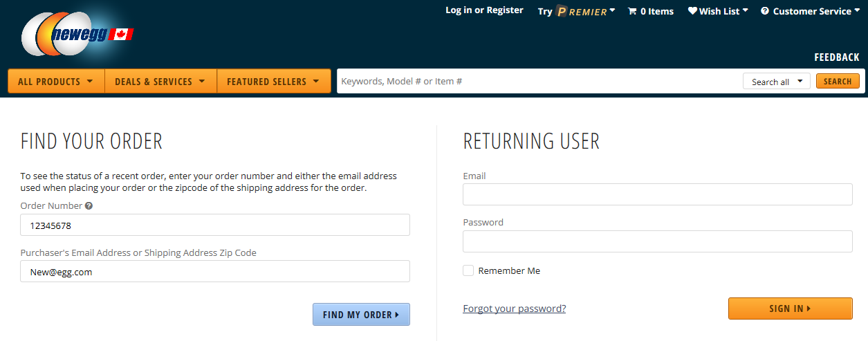
Task: Click the Wish List heart icon
Action: point(692,11)
